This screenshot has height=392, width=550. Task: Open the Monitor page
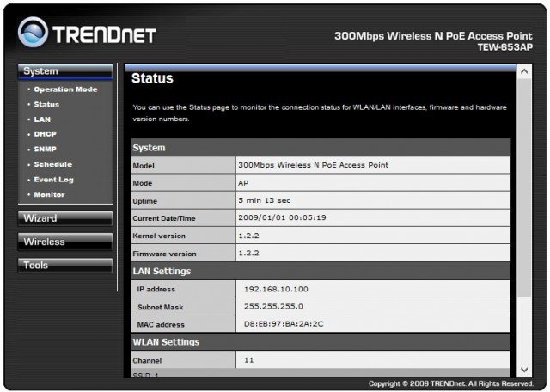click(49, 195)
